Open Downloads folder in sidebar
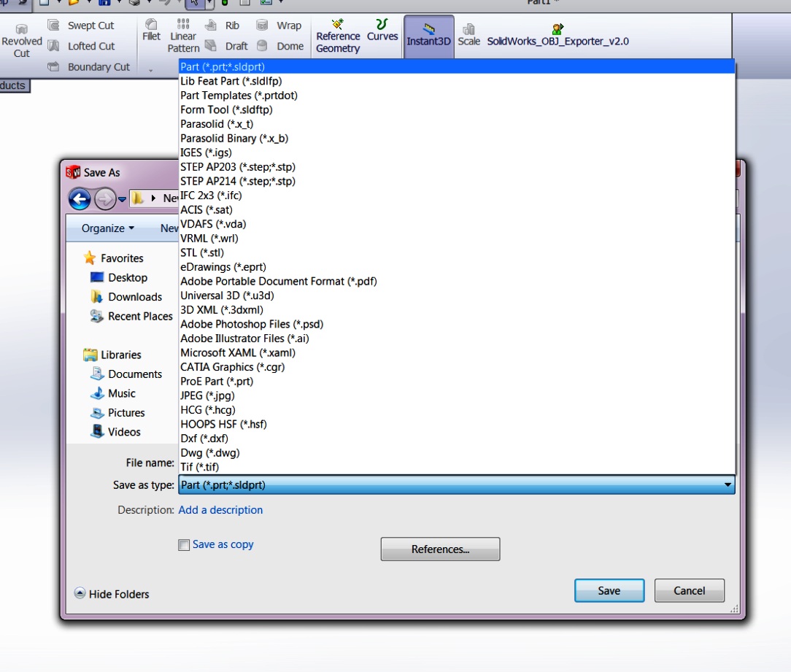Screen dimensions: 791x672 [x=126, y=297]
